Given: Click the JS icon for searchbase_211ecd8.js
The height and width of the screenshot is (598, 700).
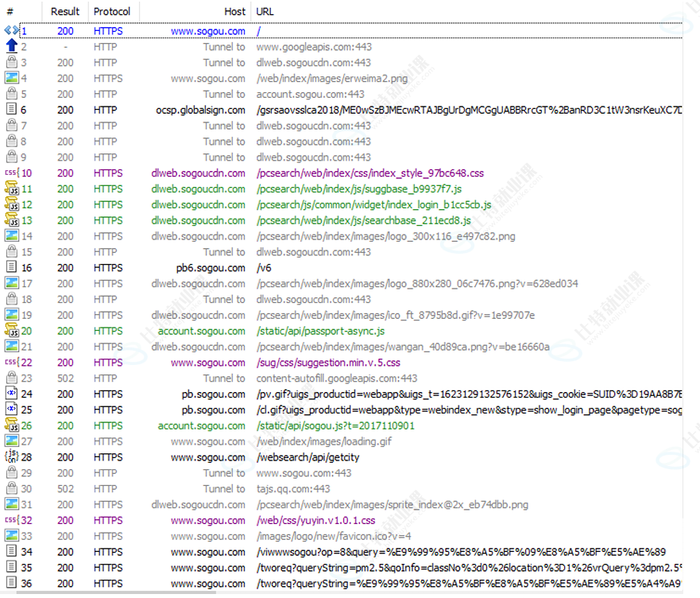Looking at the screenshot, I should coord(12,220).
